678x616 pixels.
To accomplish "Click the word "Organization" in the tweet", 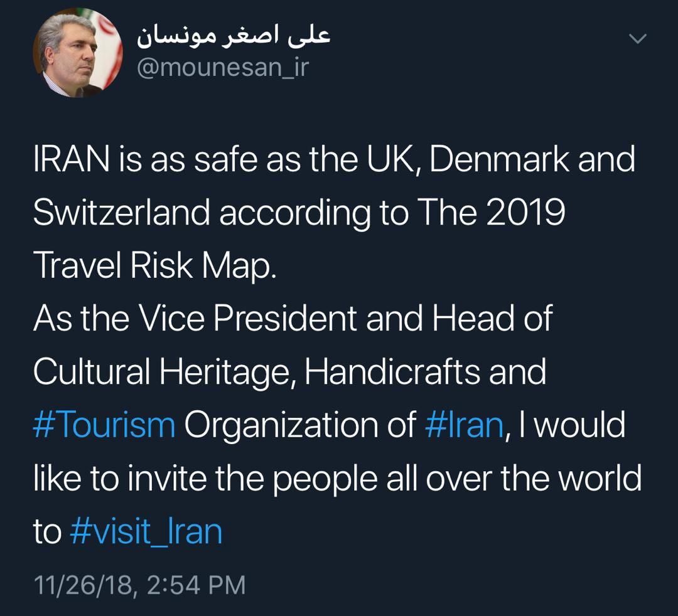I will (299, 425).
